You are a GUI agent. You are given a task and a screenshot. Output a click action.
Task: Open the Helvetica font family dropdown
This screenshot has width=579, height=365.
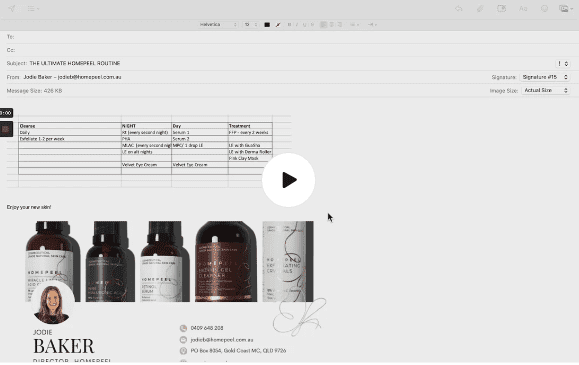pyautogui.click(x=218, y=24)
